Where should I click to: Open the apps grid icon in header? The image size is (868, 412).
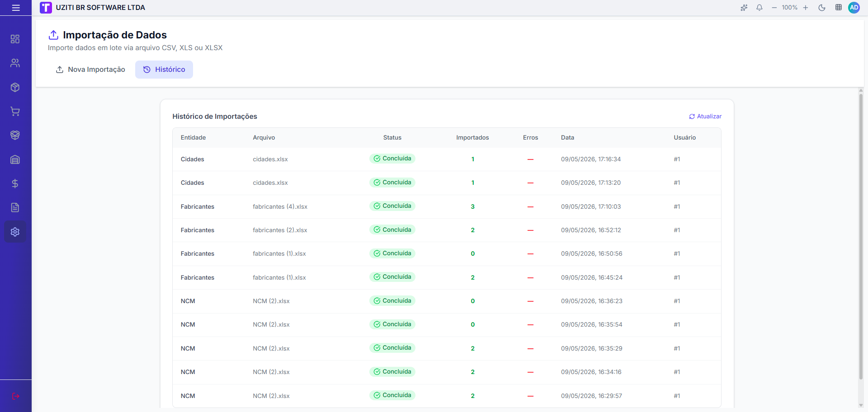point(838,8)
